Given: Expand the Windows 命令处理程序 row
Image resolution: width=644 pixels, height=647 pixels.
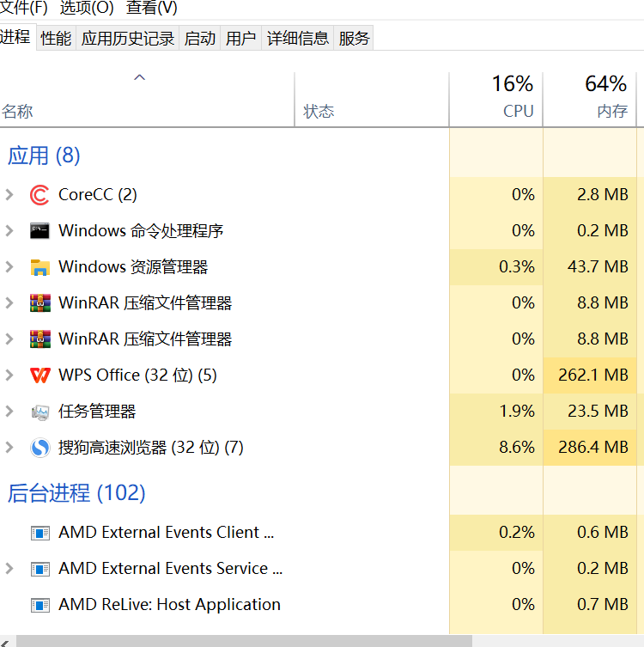Looking at the screenshot, I should (x=9, y=230).
